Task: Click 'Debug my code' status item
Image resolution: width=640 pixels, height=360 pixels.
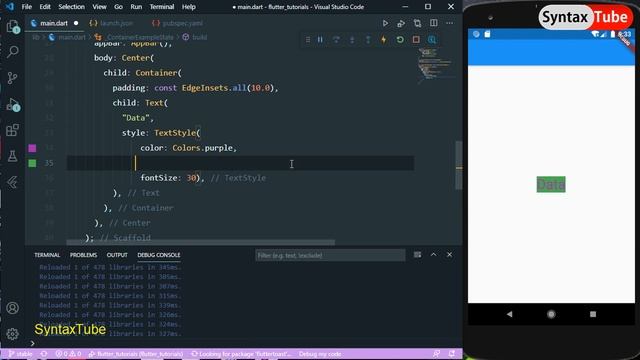Action: coord(320,354)
